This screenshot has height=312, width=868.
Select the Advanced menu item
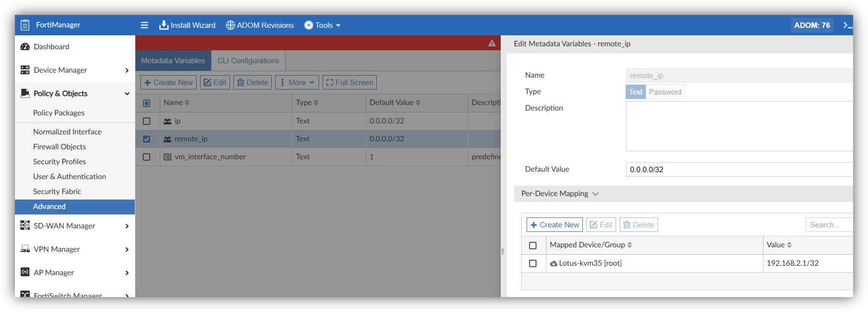tap(75, 207)
